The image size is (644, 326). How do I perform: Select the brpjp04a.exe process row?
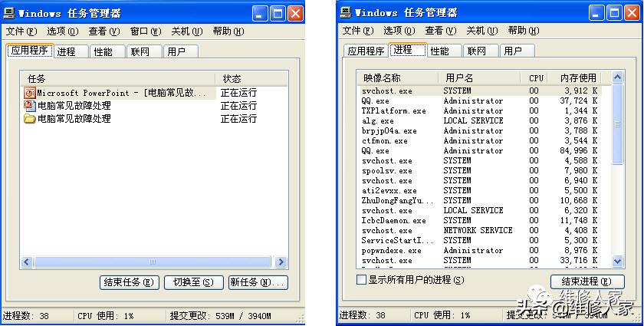(x=479, y=130)
